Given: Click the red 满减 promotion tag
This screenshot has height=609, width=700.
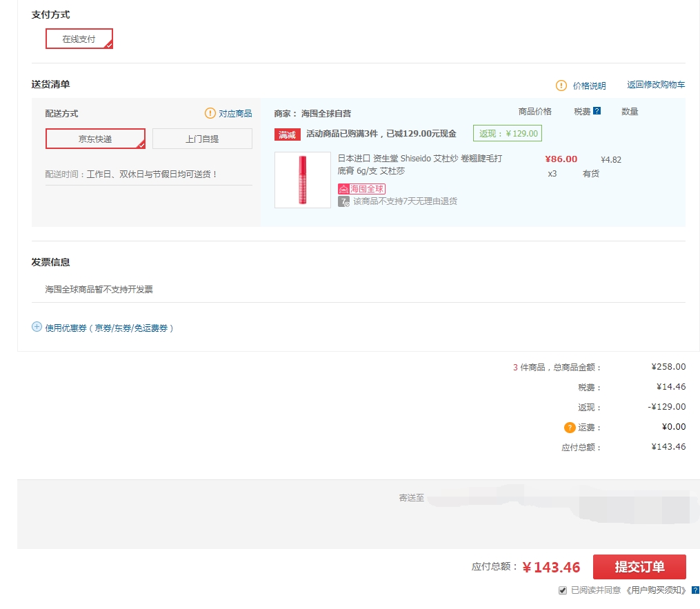Looking at the screenshot, I should tap(287, 134).
